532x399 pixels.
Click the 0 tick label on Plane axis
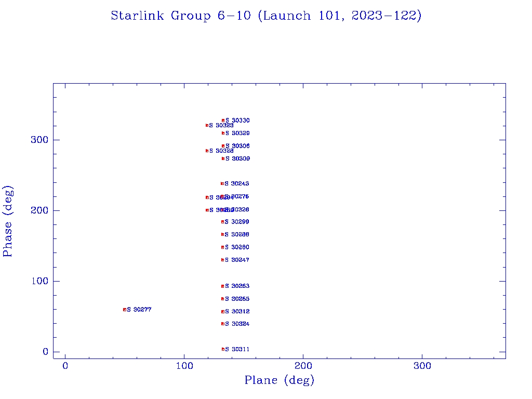[x=65, y=366]
